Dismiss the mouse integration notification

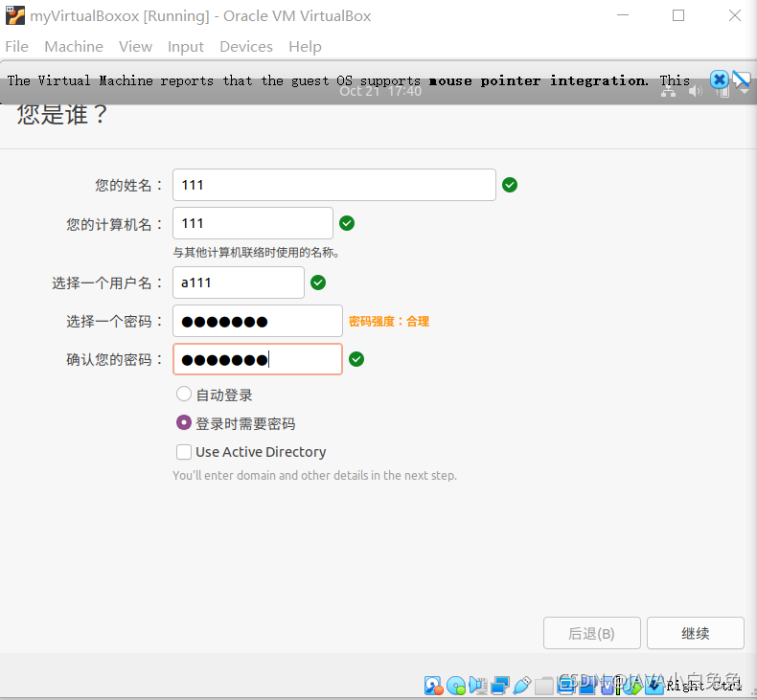[719, 79]
